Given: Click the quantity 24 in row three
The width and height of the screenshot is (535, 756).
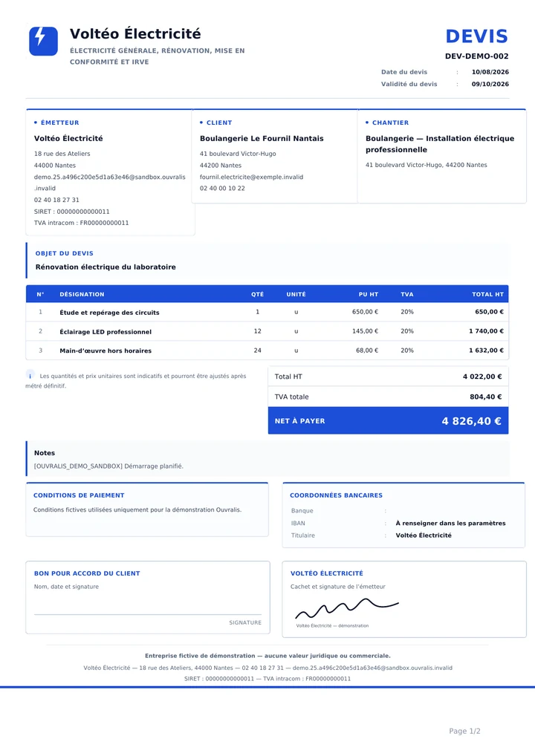Looking at the screenshot, I should tap(258, 351).
